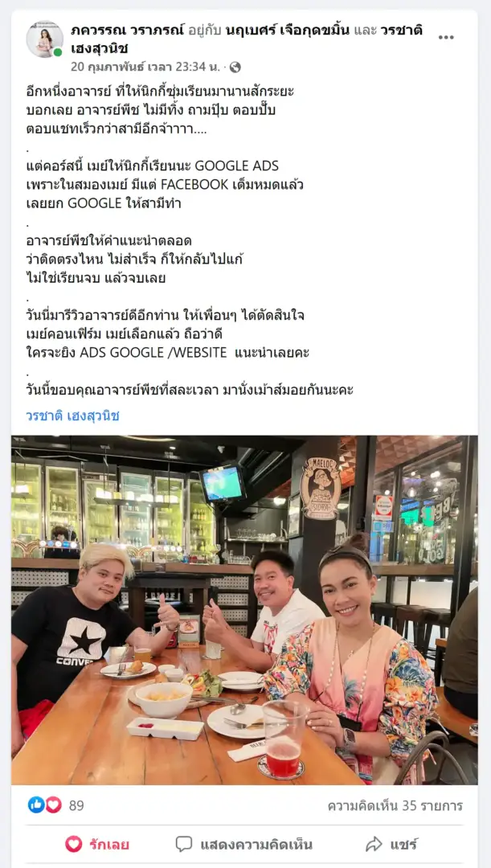The image size is (491, 868).
Task: Click the poster's profile picture avatar
Action: [45, 40]
